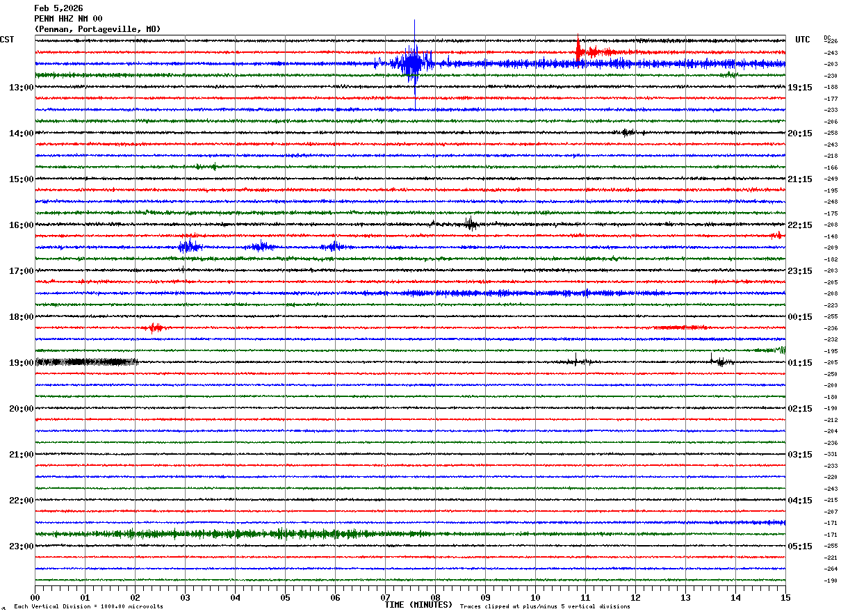
Task: Select the vertical division microvolts note
Action: 88,607
